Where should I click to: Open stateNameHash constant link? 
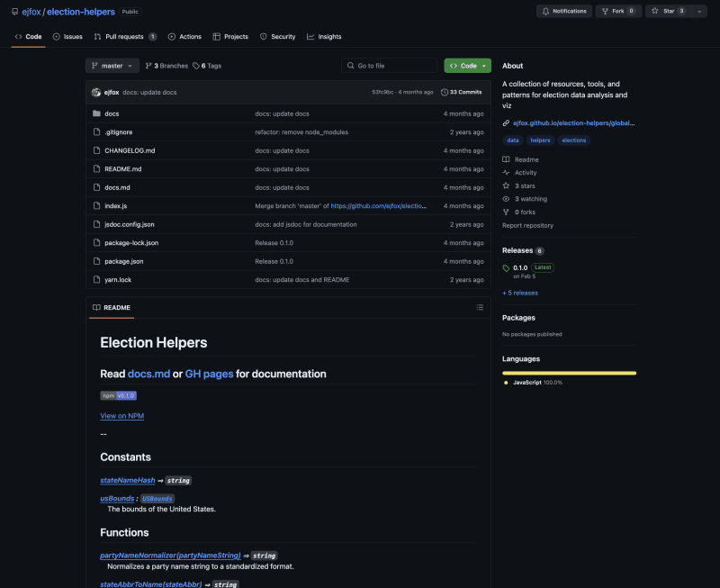click(x=128, y=480)
